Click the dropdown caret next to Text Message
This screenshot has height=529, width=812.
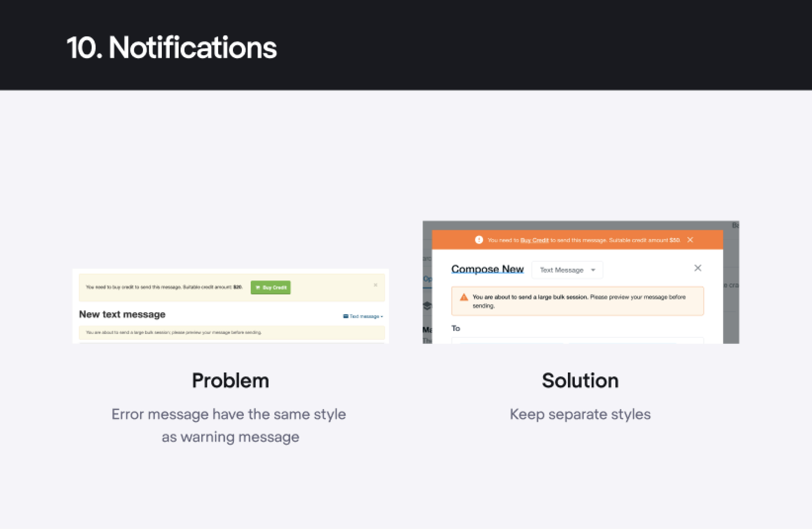point(593,270)
